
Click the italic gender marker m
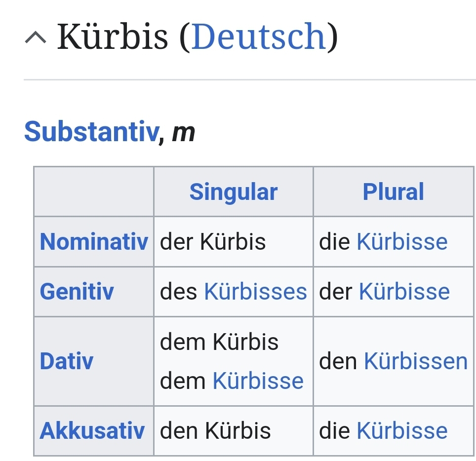tap(183, 132)
